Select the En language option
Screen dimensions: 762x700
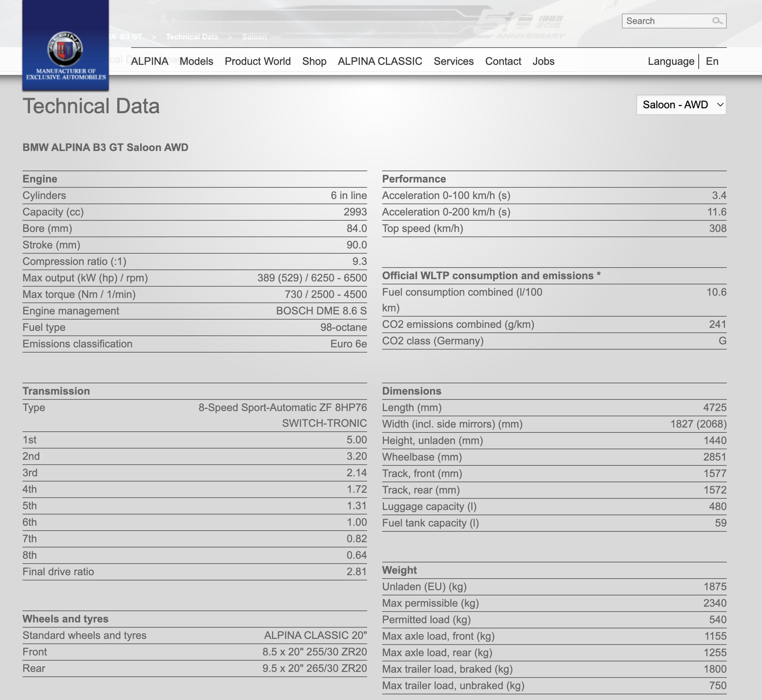(712, 61)
